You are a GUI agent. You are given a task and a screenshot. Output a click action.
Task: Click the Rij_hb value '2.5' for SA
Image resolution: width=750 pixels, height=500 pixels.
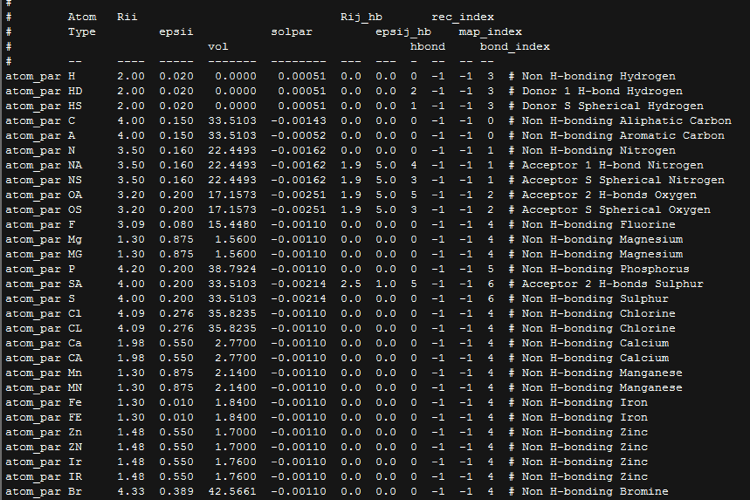[x=351, y=284]
